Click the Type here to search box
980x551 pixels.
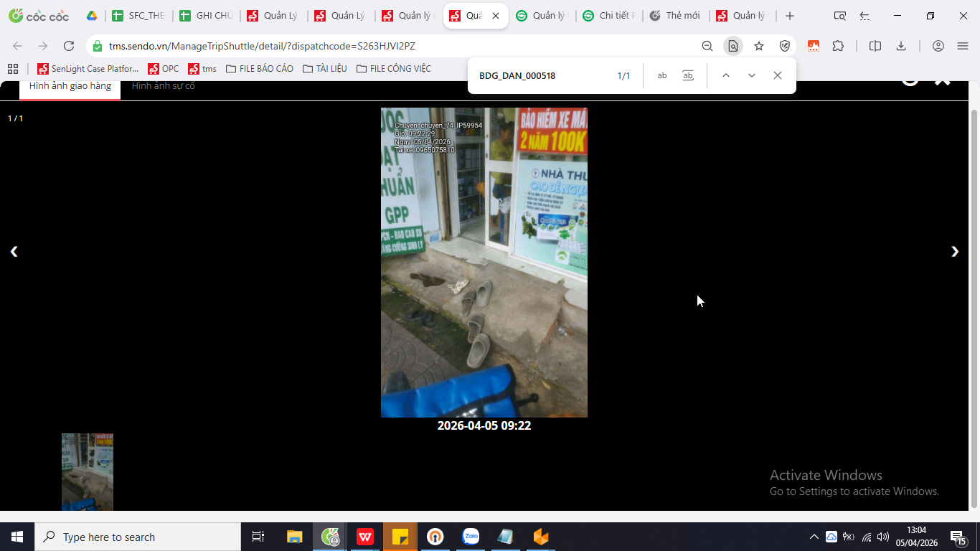coord(138,537)
